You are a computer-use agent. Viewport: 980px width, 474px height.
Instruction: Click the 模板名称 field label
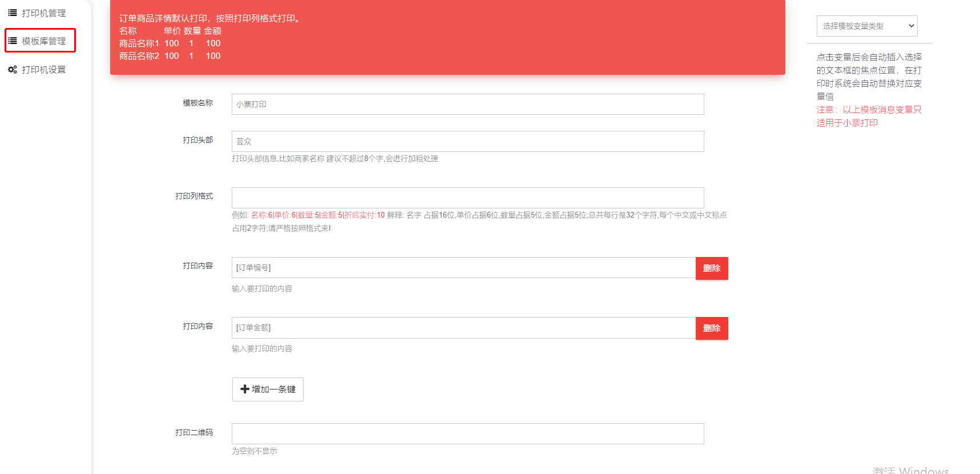(197, 103)
